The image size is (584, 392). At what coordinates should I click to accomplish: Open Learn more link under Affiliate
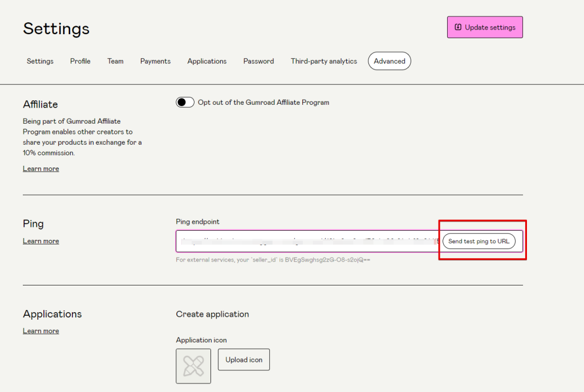(41, 169)
